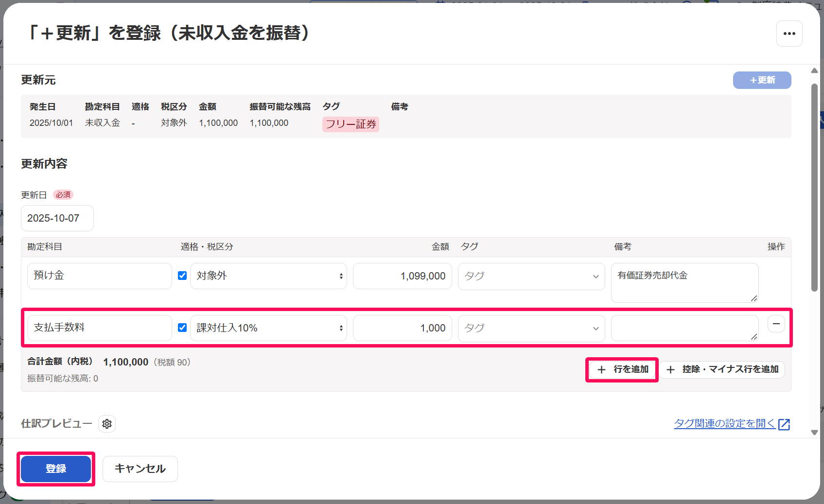Click the 未収入金 source account text
Image resolution: width=824 pixels, height=504 pixels.
point(102,123)
